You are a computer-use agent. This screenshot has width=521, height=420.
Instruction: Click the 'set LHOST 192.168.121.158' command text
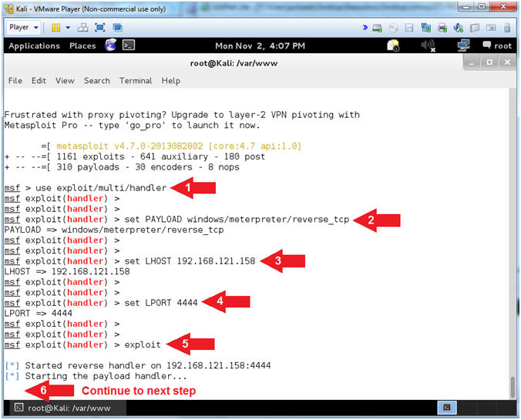190,261
